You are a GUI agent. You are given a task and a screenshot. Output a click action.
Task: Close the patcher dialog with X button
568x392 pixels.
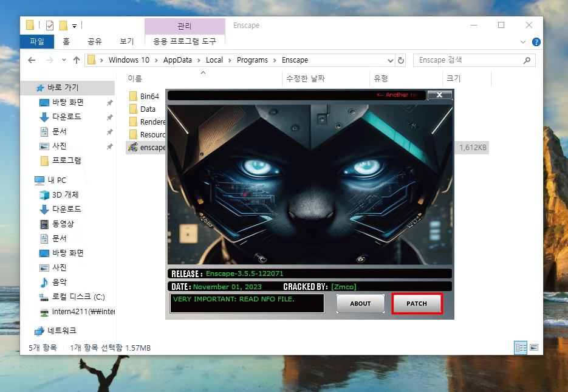[439, 95]
